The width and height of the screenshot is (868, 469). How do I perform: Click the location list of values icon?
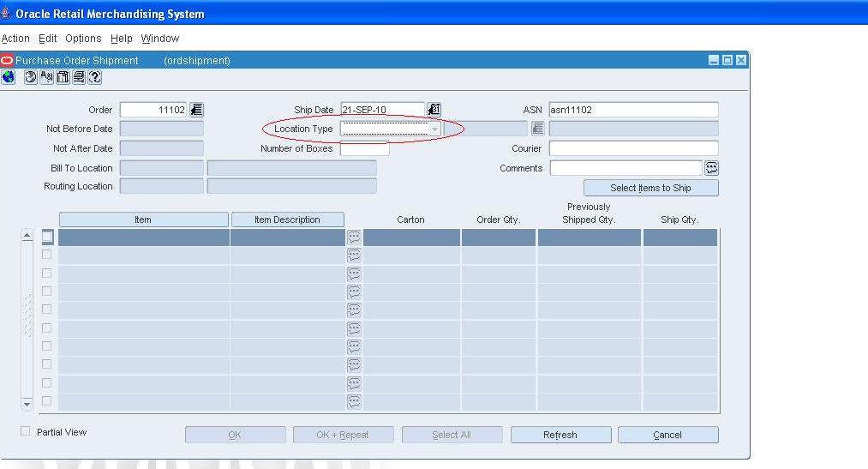(x=538, y=129)
